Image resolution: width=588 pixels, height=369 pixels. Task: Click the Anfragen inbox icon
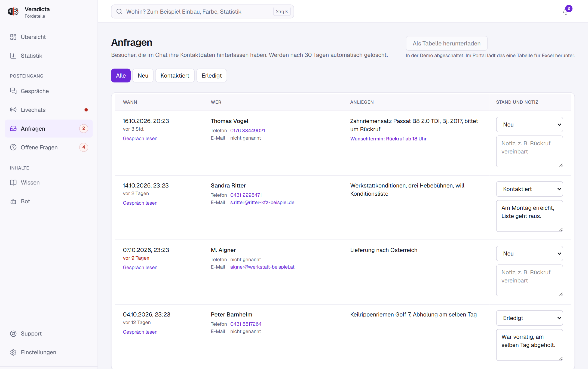(x=13, y=128)
